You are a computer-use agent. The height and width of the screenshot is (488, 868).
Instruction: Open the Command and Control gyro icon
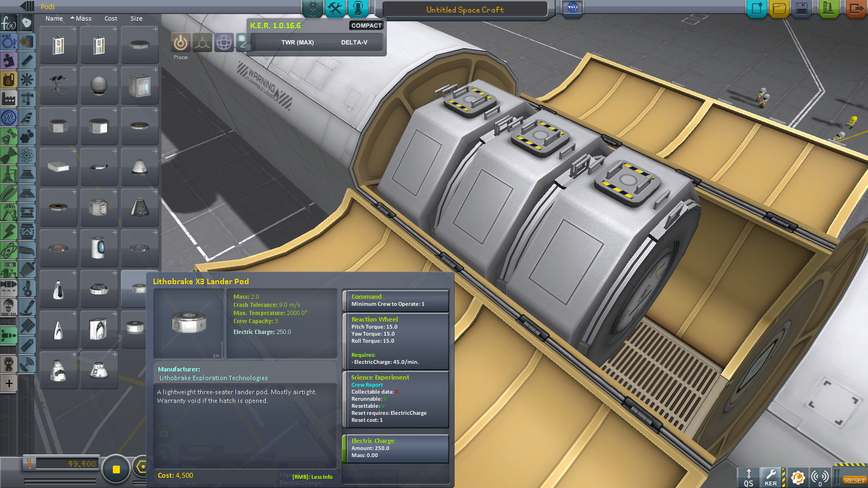(27, 80)
